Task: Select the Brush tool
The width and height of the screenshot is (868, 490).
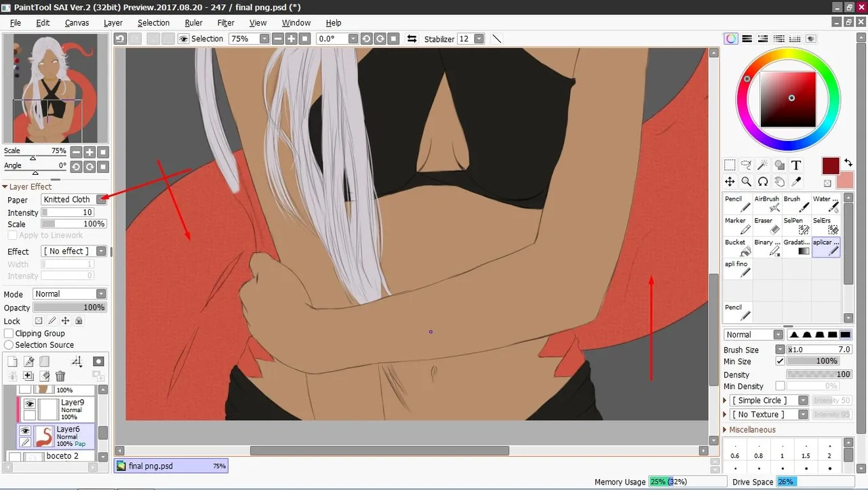Action: pos(796,204)
